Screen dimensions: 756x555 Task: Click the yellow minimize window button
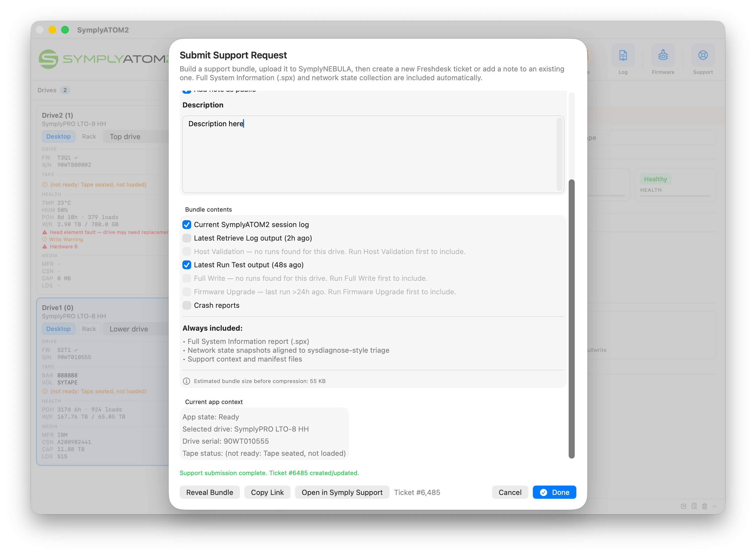click(52, 30)
